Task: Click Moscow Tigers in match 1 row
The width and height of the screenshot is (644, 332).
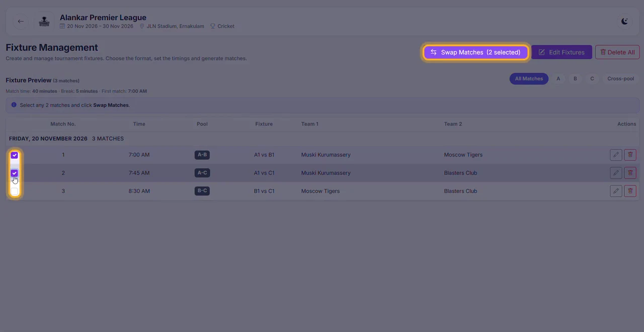Action: click(463, 155)
